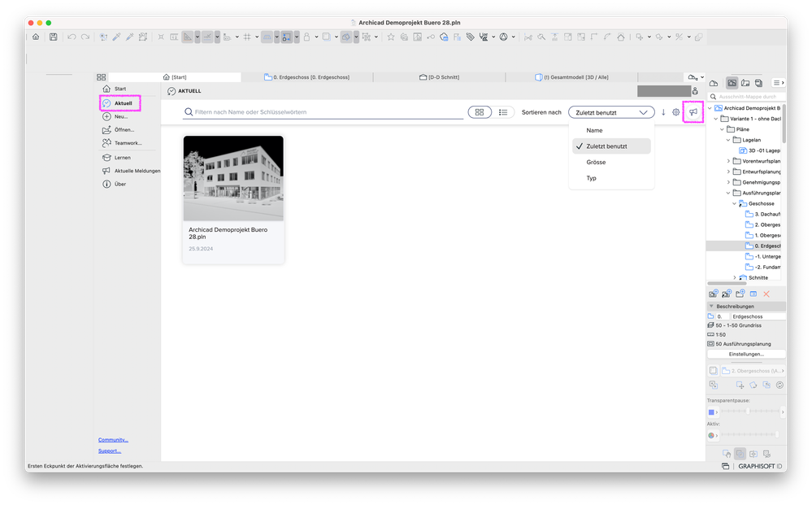This screenshot has width=812, height=505.
Task: Switch to the Gesamtmodell 3D / Alle tab
Action: pos(571,77)
